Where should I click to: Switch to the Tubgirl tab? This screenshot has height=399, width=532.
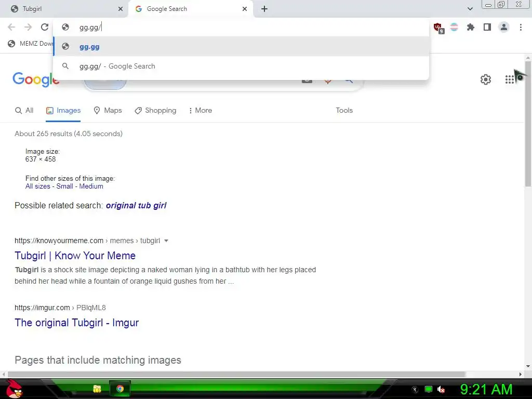click(64, 9)
